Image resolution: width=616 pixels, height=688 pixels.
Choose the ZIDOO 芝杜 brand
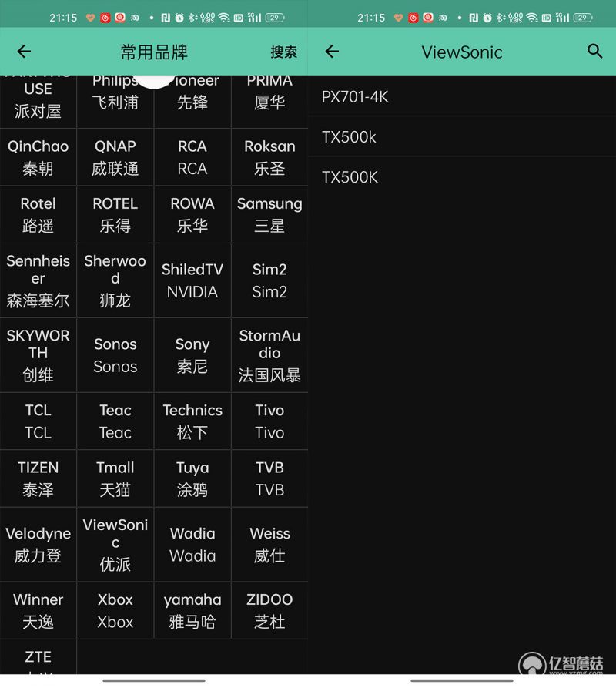269,611
